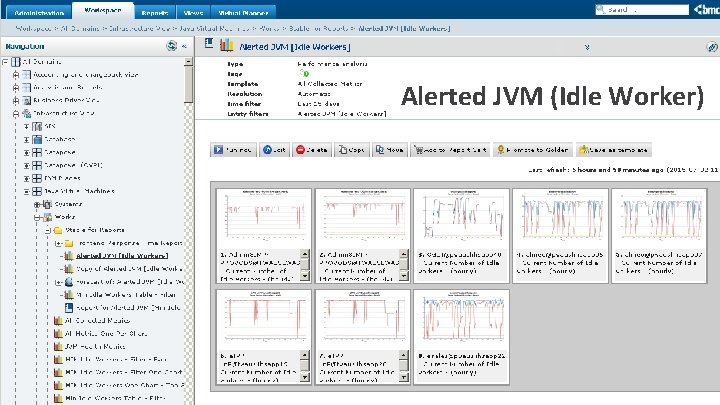Click Promote to Golden button
Screen dimensions: 720x405
(533, 150)
